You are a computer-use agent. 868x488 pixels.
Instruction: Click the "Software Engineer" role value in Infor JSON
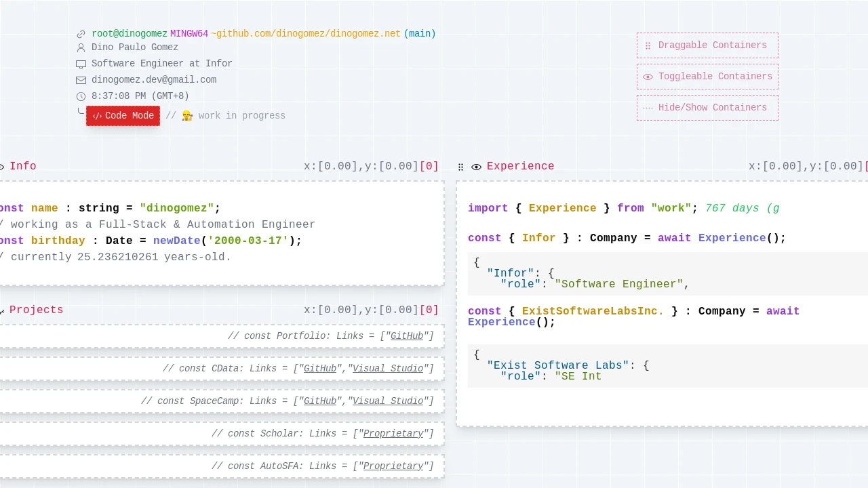619,285
